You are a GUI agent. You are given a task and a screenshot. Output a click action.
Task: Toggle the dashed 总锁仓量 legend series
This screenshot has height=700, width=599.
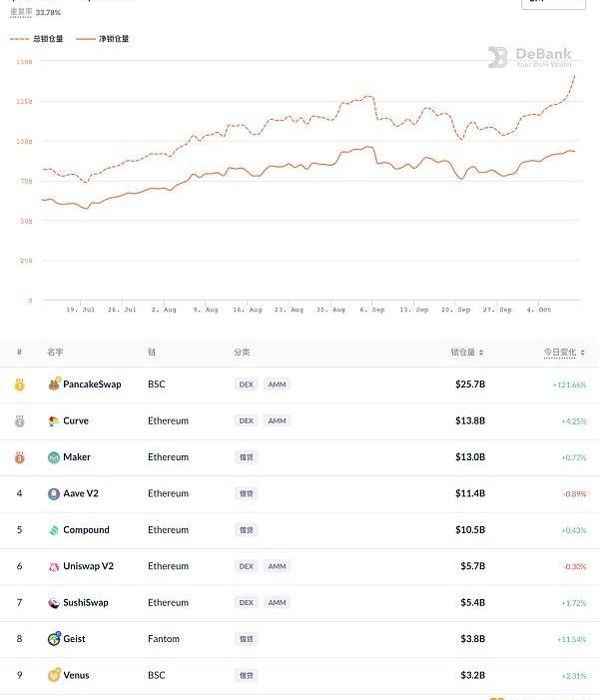37,39
